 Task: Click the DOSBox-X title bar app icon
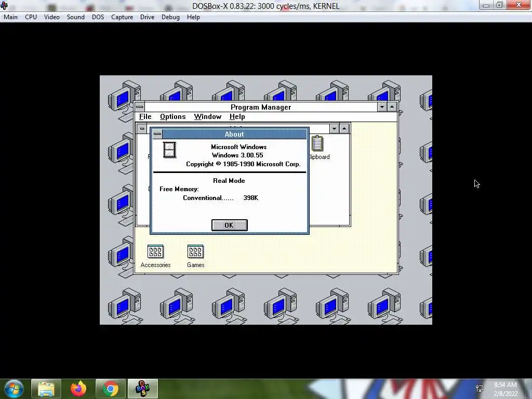4,6
